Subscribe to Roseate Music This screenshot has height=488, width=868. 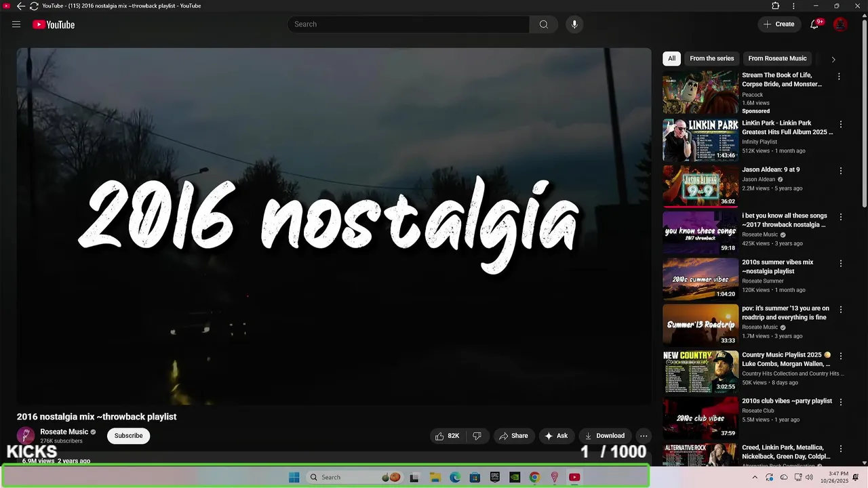(x=128, y=436)
